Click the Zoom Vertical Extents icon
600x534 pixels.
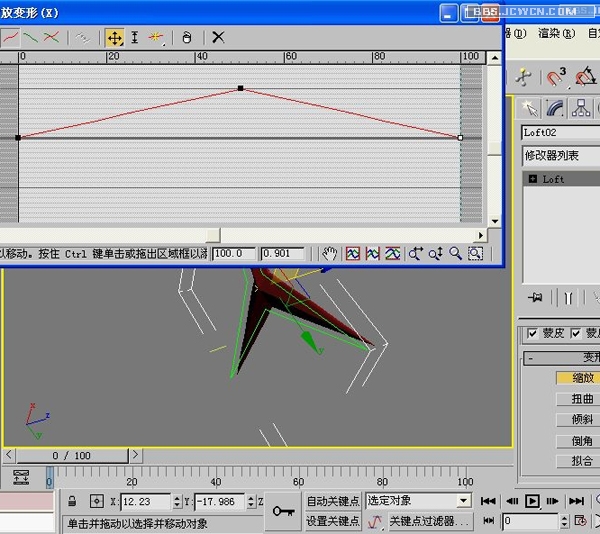[x=393, y=254]
